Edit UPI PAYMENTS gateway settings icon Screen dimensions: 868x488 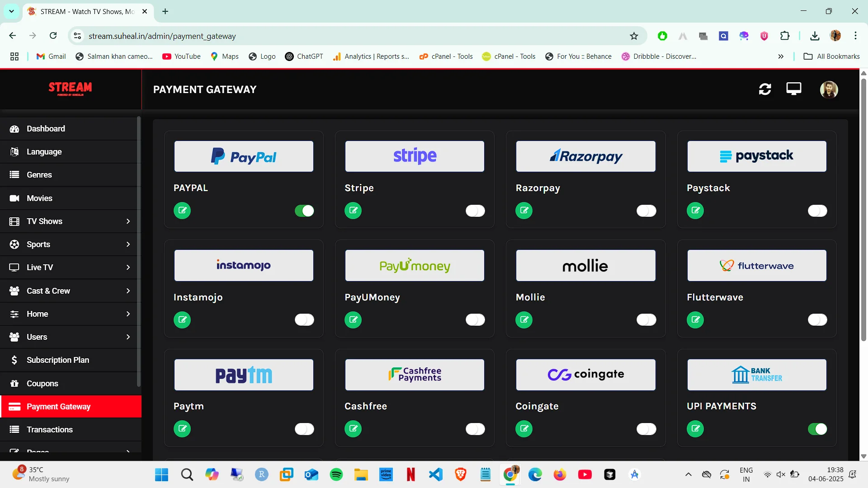click(x=695, y=429)
